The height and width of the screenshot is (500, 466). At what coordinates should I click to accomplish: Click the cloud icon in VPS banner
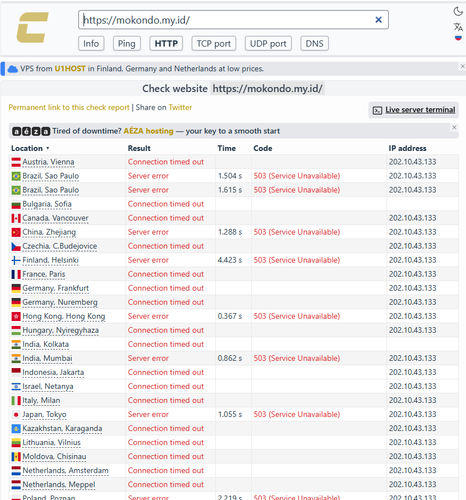(x=13, y=69)
